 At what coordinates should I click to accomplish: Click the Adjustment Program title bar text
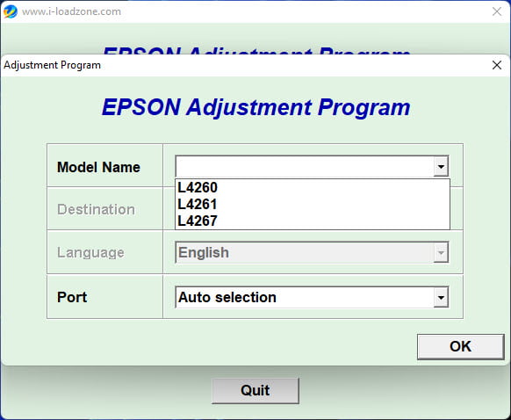(x=52, y=65)
